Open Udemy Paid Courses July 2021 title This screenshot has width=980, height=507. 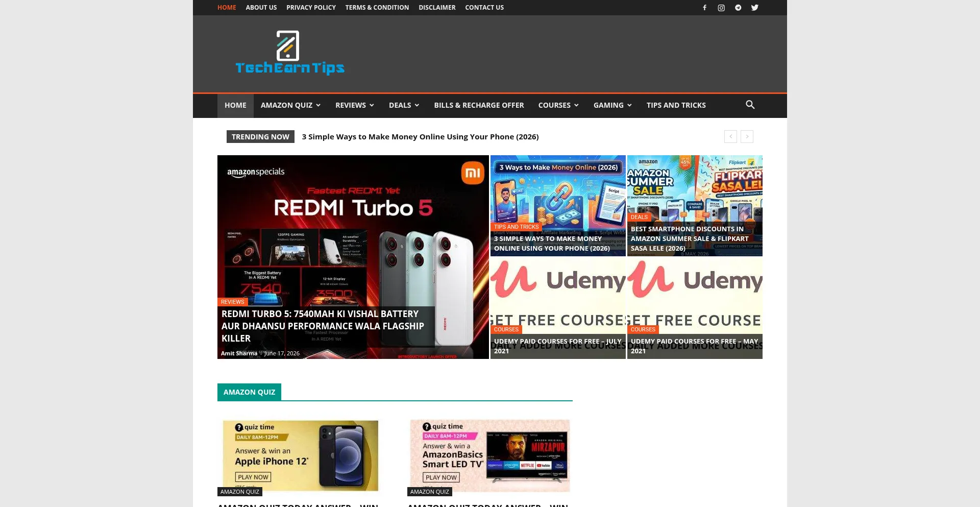pyautogui.click(x=557, y=346)
